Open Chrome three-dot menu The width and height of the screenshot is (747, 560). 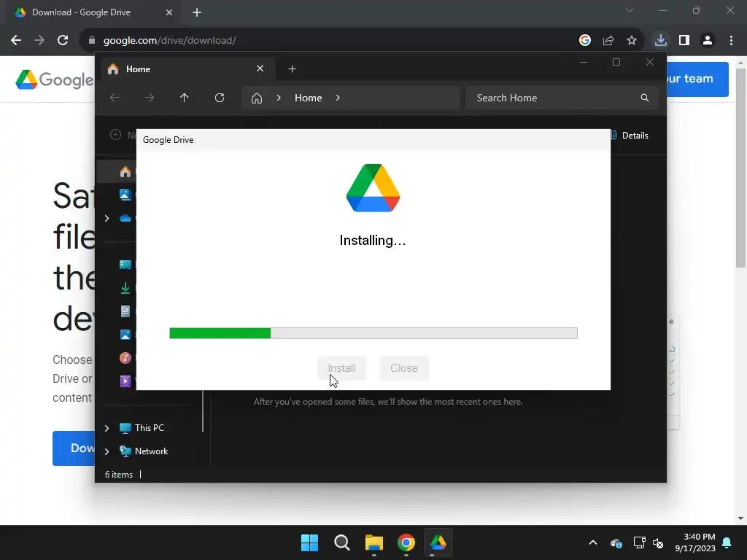point(731,41)
